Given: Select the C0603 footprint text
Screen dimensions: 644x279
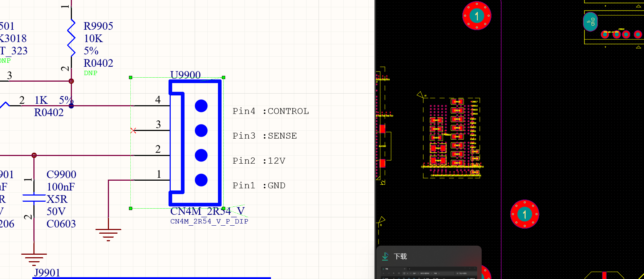Looking at the screenshot, I should pyautogui.click(x=61, y=224).
